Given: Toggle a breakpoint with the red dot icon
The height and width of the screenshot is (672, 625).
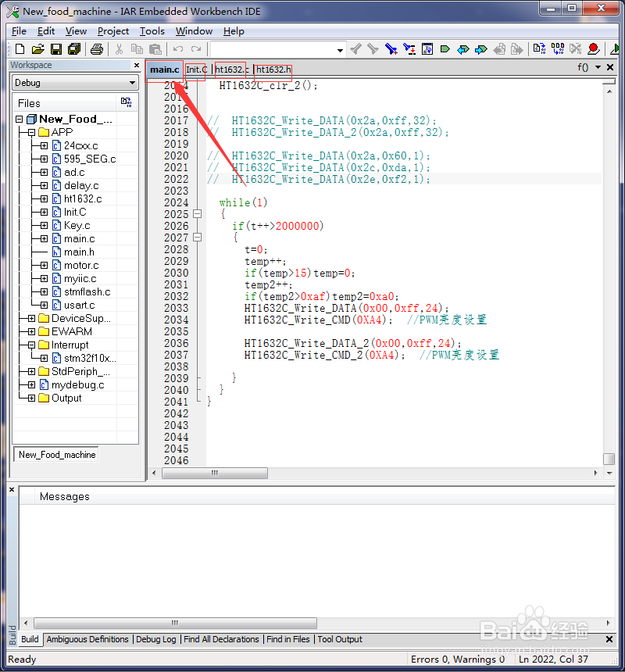Looking at the screenshot, I should [x=593, y=49].
